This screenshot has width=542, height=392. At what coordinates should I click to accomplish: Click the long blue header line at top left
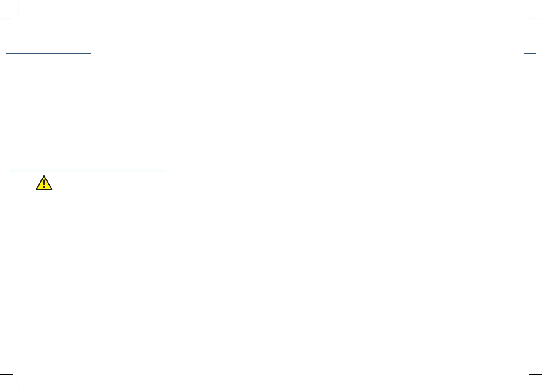point(48,53)
